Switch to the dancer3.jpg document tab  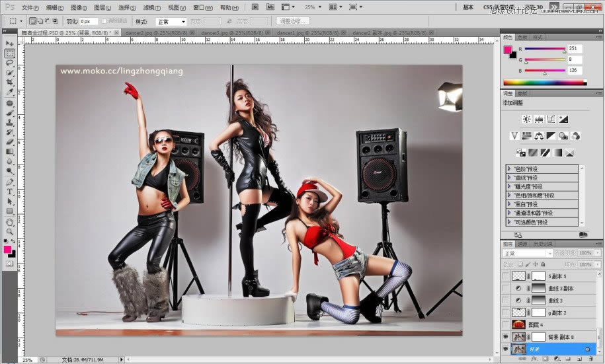(217, 32)
